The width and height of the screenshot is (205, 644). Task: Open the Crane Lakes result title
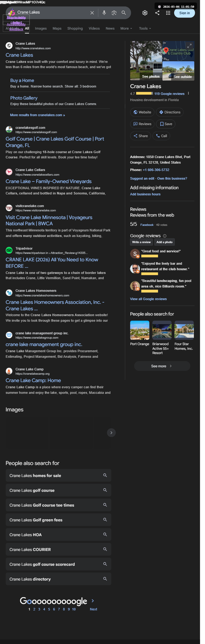(19, 55)
